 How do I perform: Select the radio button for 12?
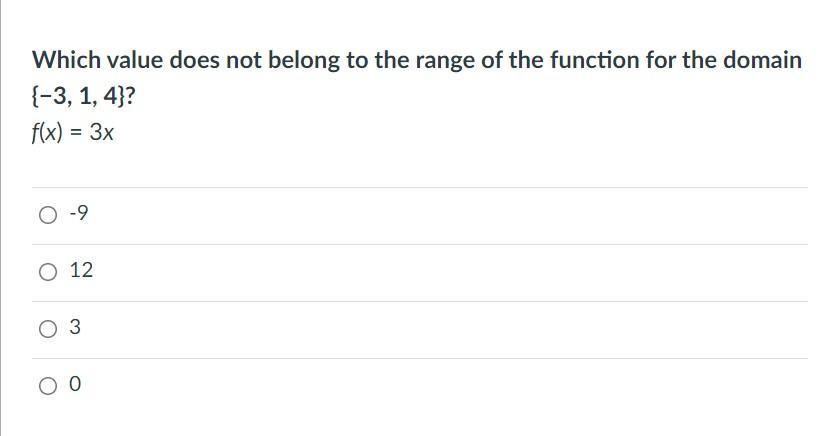click(48, 271)
